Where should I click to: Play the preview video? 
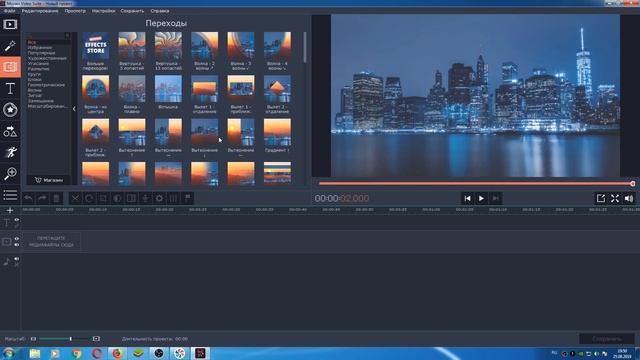481,198
